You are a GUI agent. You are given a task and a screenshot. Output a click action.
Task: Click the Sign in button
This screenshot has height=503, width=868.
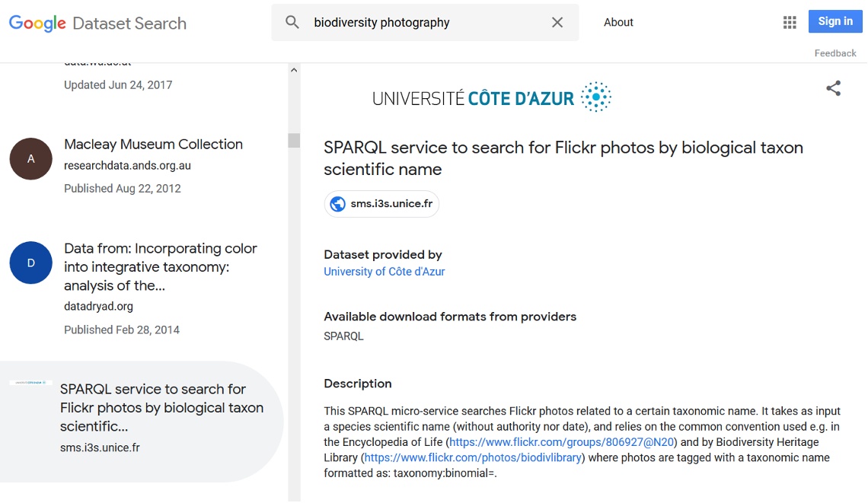click(x=834, y=21)
